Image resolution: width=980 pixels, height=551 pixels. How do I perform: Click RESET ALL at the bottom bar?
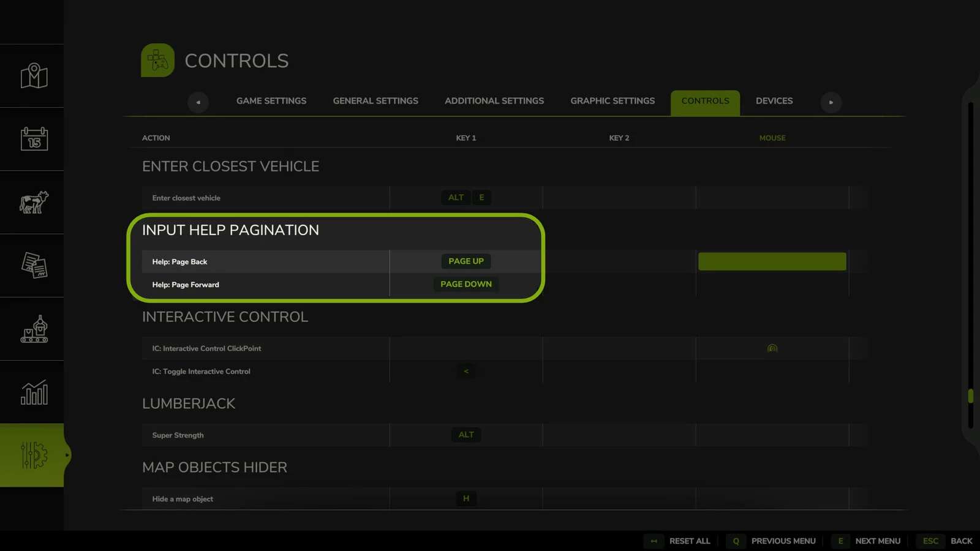coord(689,541)
